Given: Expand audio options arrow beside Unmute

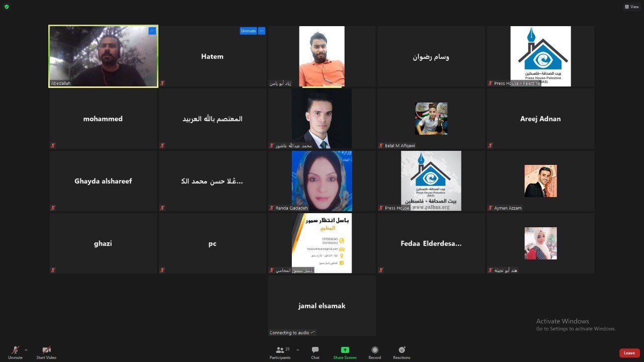Looking at the screenshot, I should pos(26,350).
